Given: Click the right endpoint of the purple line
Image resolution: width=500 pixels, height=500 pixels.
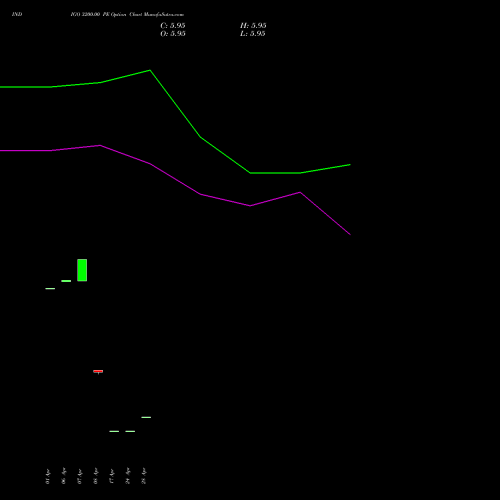Looking at the screenshot, I should click(350, 234).
